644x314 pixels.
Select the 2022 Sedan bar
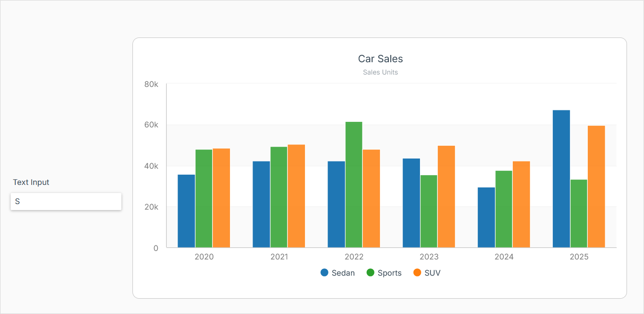point(336,205)
